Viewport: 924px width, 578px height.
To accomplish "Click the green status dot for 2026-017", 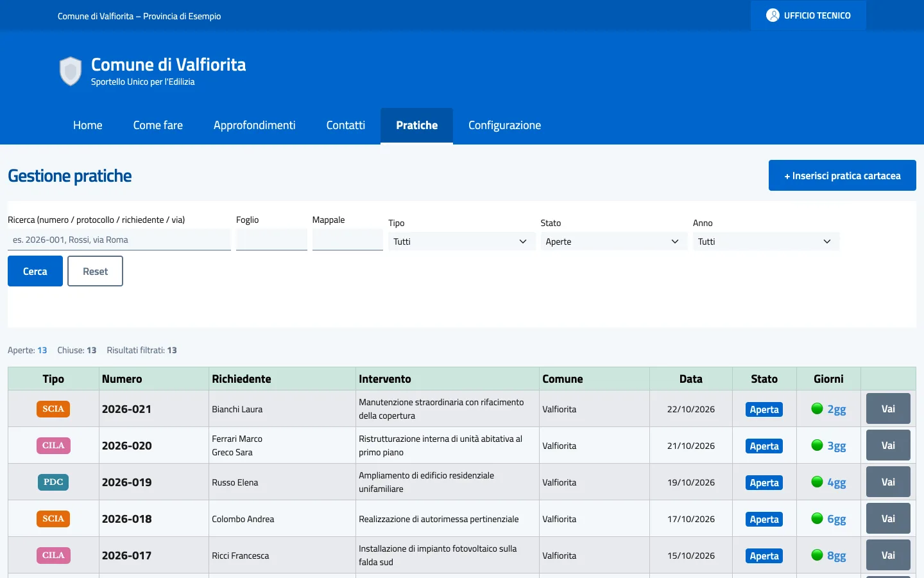I will coord(817,555).
